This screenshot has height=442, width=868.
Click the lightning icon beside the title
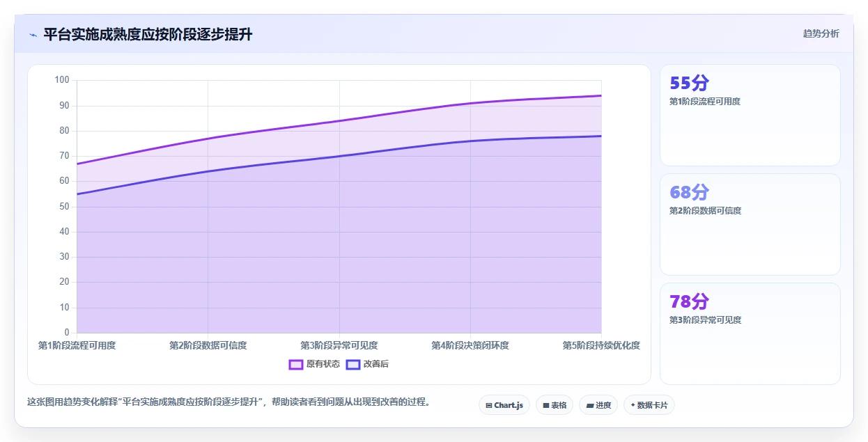(33, 35)
